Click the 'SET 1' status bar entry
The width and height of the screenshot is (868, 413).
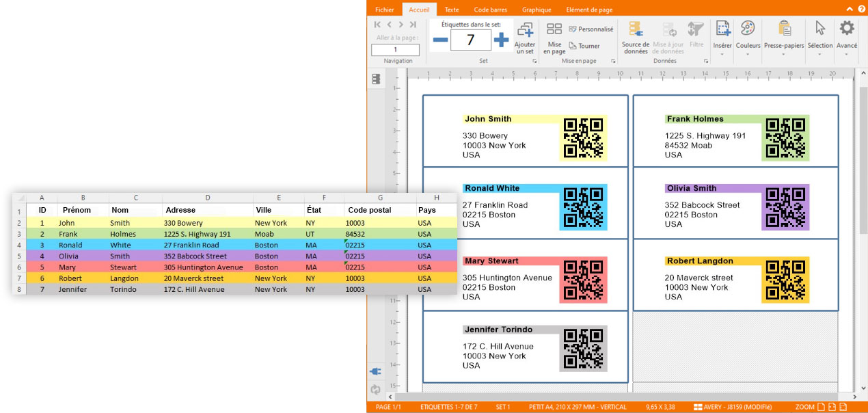click(503, 407)
